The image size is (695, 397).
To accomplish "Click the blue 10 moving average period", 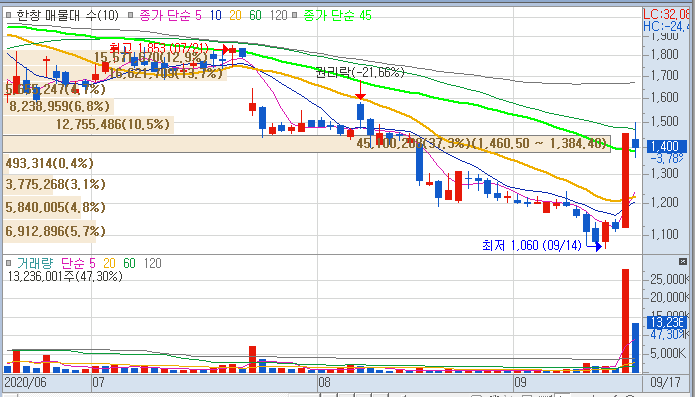I will [x=215, y=16].
